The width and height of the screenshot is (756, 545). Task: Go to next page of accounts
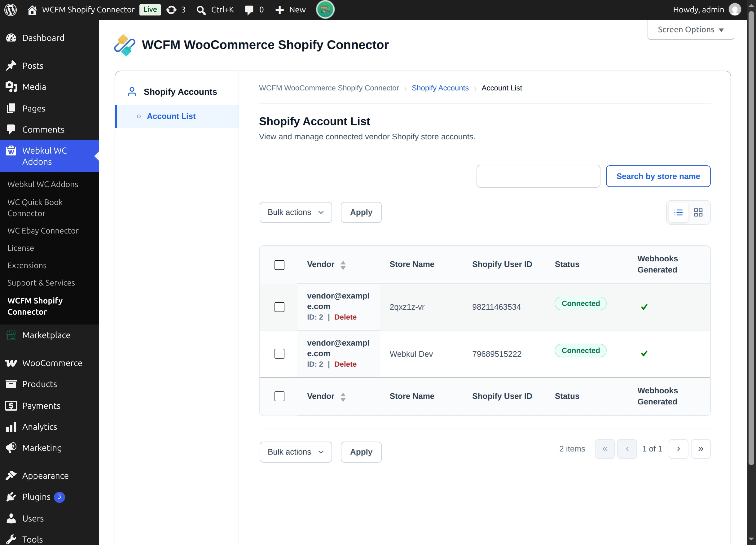[678, 449]
